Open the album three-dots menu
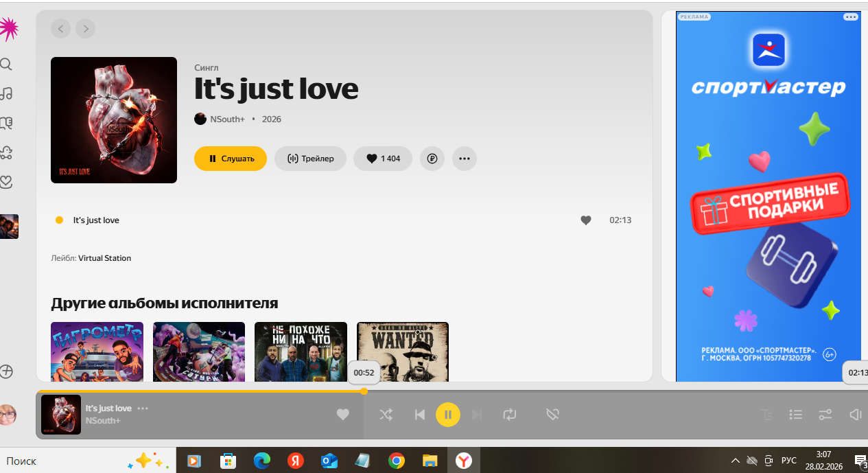Screen dimensions: 868x473 coord(465,159)
